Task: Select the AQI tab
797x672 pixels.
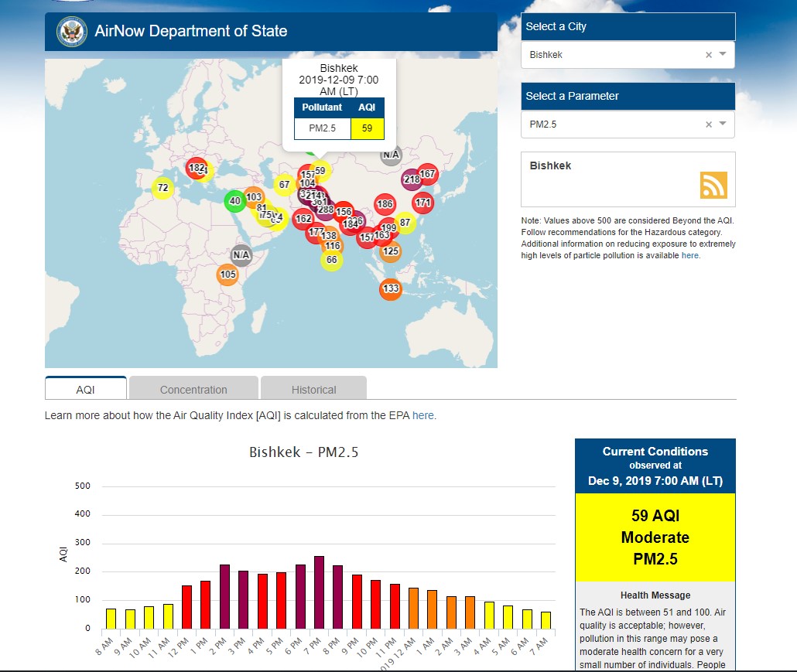Action: (x=85, y=390)
